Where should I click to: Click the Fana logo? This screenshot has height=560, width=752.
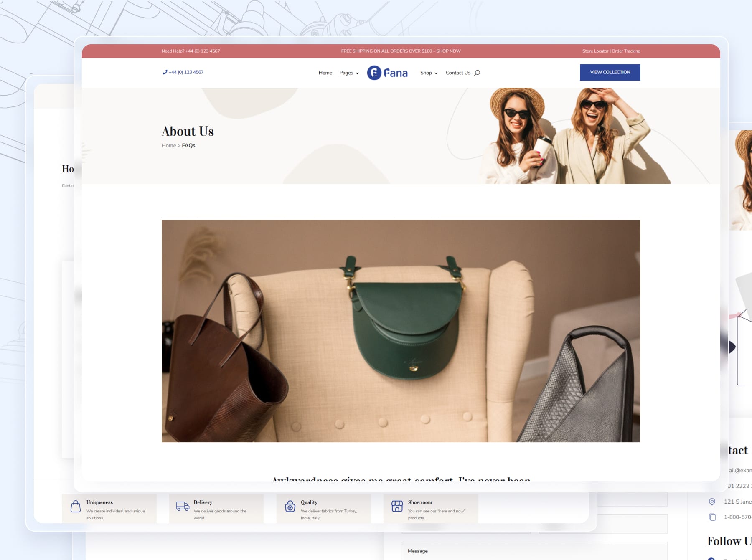pos(387,73)
